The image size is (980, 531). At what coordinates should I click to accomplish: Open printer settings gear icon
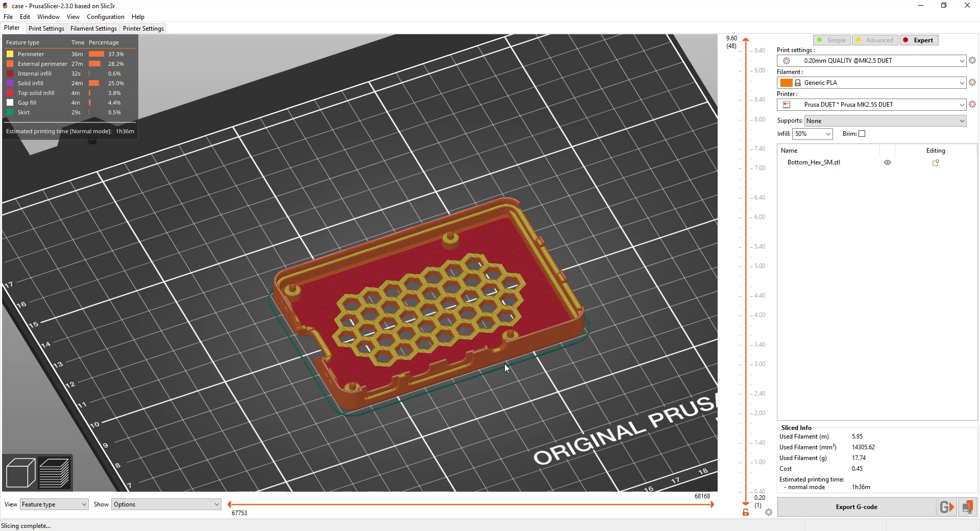972,104
